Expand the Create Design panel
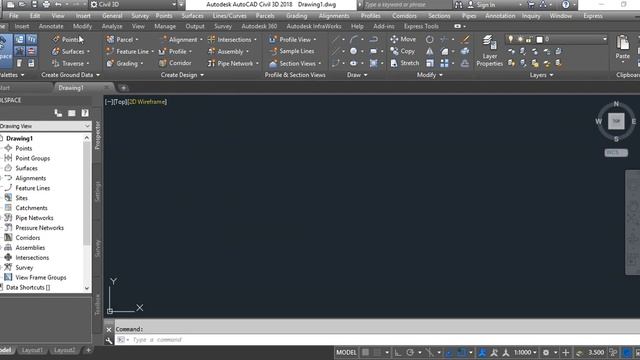The image size is (640, 360). [x=182, y=75]
